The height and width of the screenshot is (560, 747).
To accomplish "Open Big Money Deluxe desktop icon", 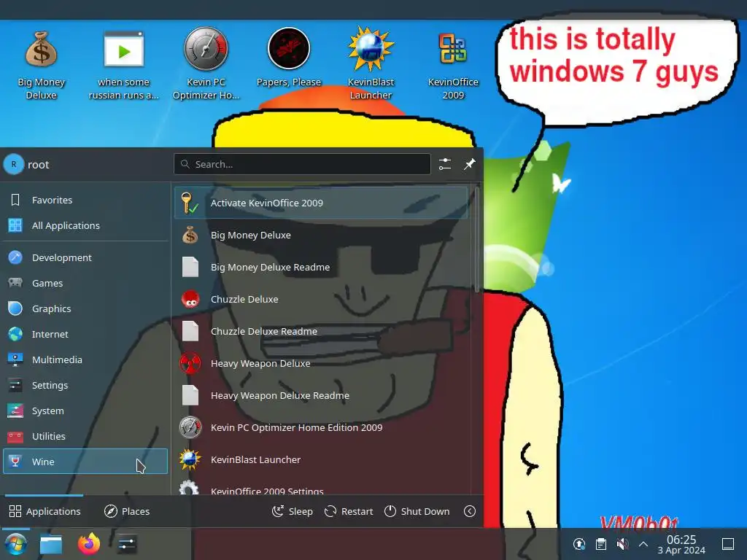I will point(41,64).
